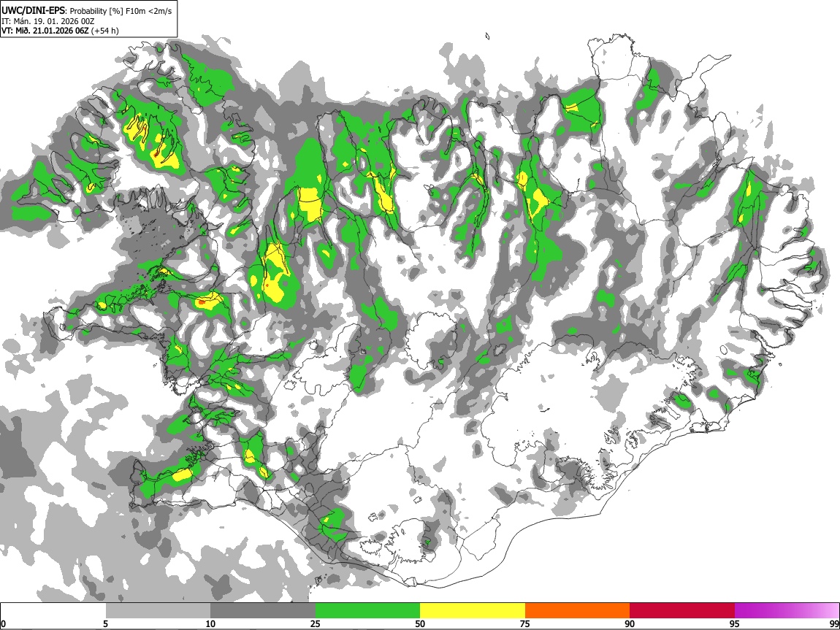Click the '0' legend tick label
This screenshot has width=840, height=630.
pyautogui.click(x=3, y=624)
